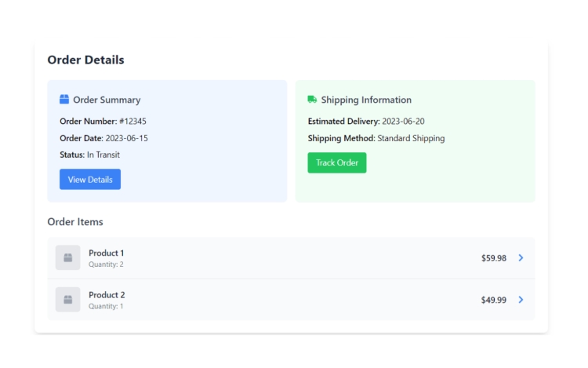Click the Product 1 box thumbnail icon
The image size is (588, 368).
[68, 257]
